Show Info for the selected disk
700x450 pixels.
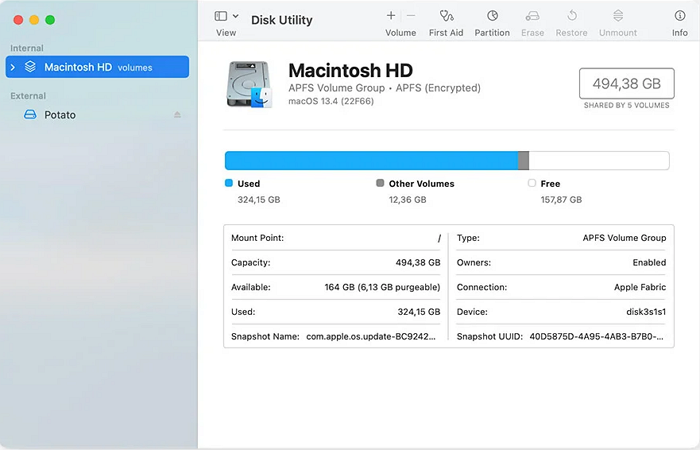pyautogui.click(x=679, y=16)
